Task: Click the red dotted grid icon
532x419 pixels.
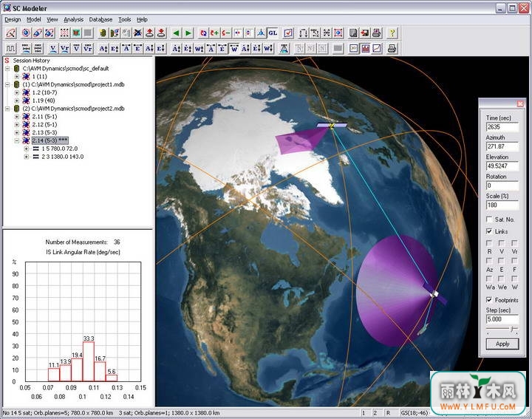Action: [64, 33]
